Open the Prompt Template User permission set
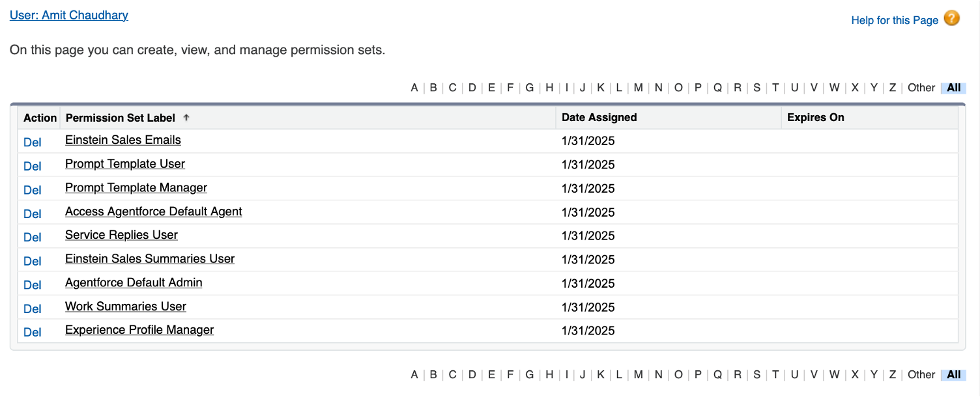Viewport: 980px width, 397px height. [x=124, y=163]
